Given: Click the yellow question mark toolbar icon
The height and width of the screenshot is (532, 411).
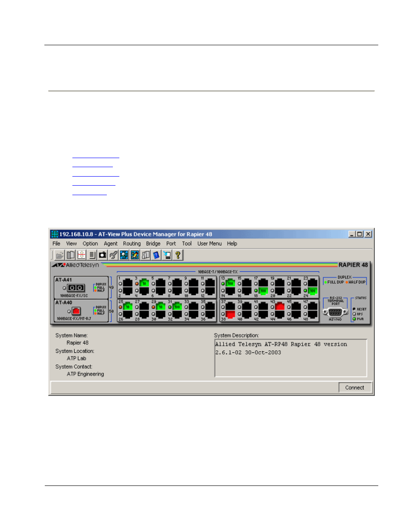Looking at the screenshot, I should 177,255.
